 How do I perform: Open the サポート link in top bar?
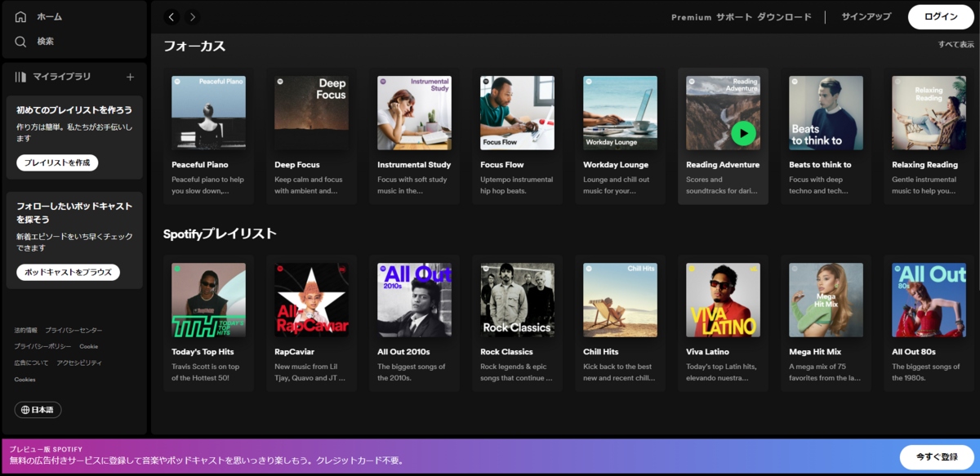tap(733, 17)
